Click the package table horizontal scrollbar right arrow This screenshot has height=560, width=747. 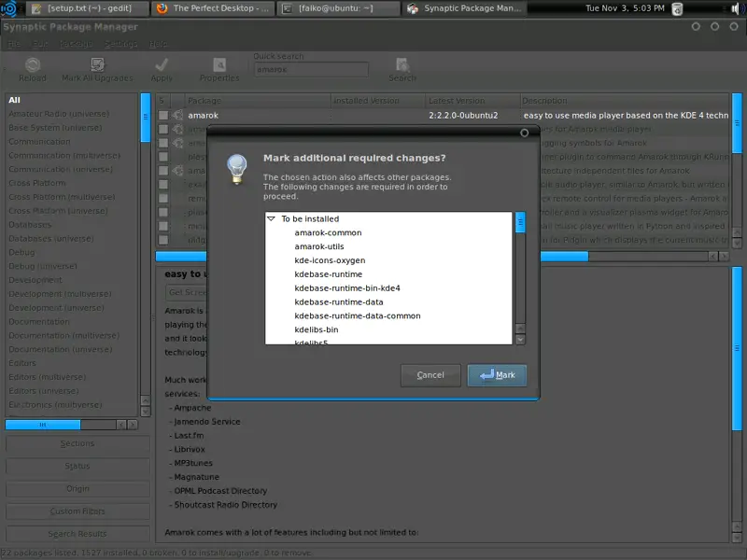tap(724, 256)
